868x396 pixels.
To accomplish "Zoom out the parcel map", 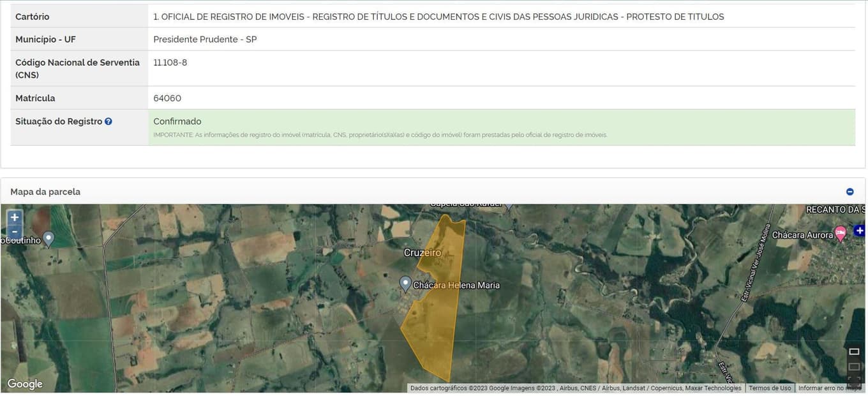I will pos(14,231).
